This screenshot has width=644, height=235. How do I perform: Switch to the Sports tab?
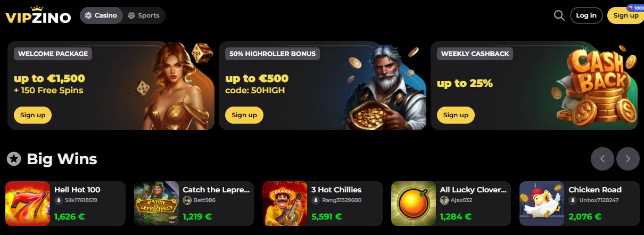click(144, 15)
